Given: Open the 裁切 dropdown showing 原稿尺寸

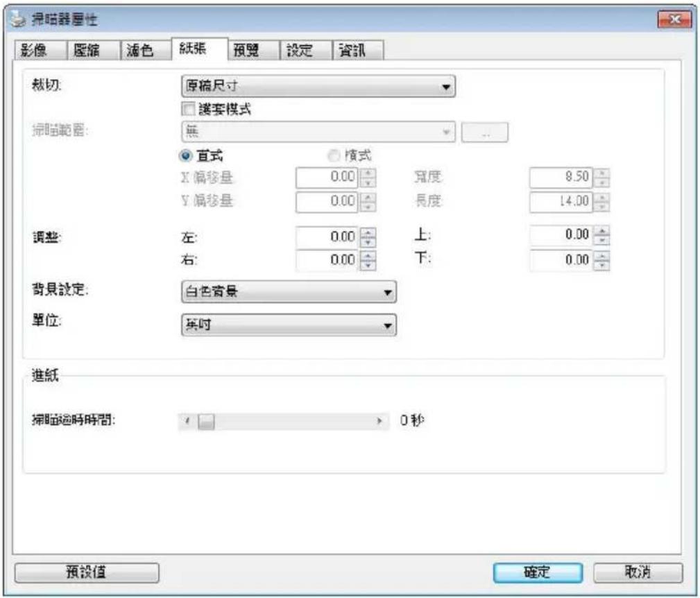Looking at the screenshot, I should 318,86.
